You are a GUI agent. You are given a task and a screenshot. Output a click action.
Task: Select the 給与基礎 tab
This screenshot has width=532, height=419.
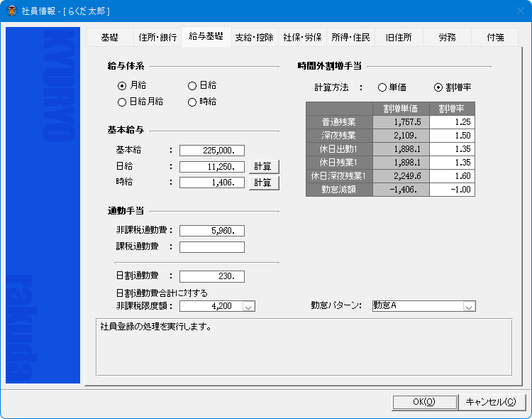[x=206, y=36]
